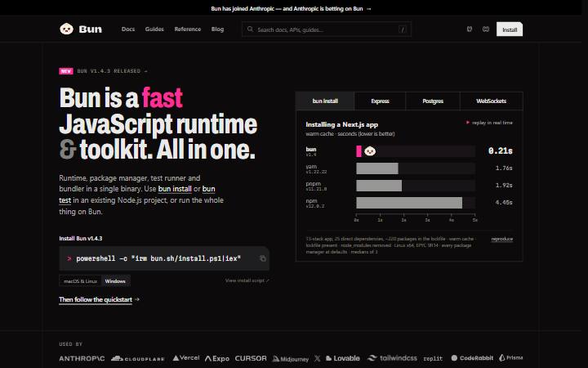
Task: Click the slash shortcut key hint in search
Action: tap(403, 29)
